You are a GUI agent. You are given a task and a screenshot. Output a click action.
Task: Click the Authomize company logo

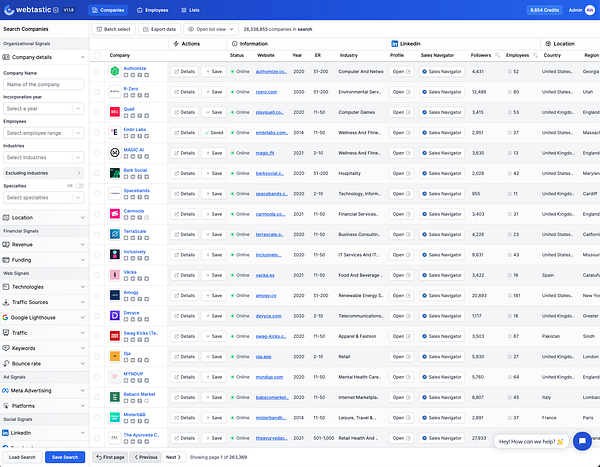point(116,72)
